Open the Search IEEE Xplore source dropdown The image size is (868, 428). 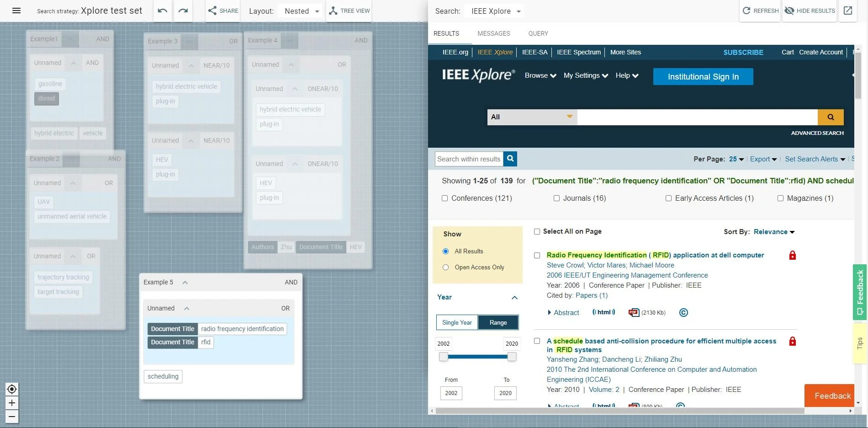click(x=496, y=11)
